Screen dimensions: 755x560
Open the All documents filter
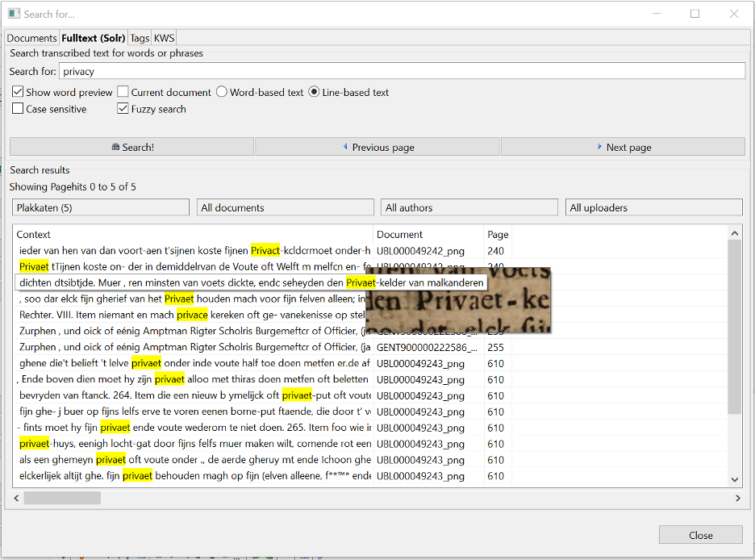tap(285, 207)
